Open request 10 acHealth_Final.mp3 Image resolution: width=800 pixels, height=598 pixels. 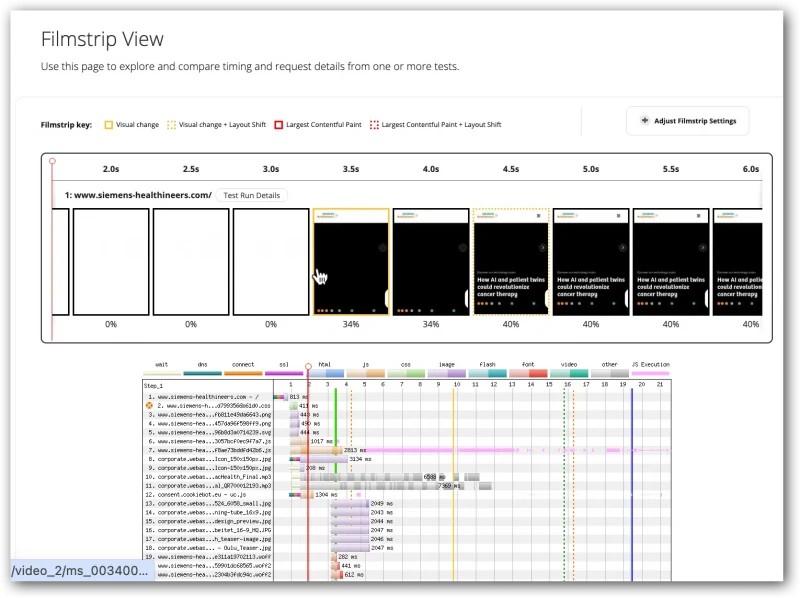coord(208,477)
